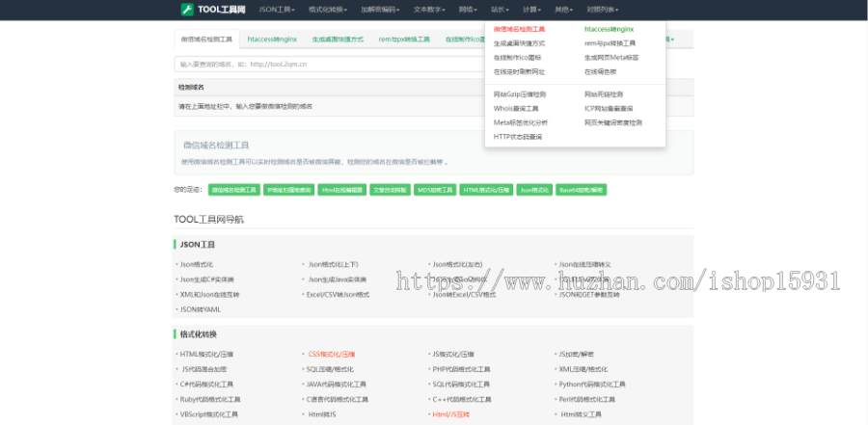Open the red Html/JS互转 link
This screenshot has height=425, width=868.
(x=450, y=414)
